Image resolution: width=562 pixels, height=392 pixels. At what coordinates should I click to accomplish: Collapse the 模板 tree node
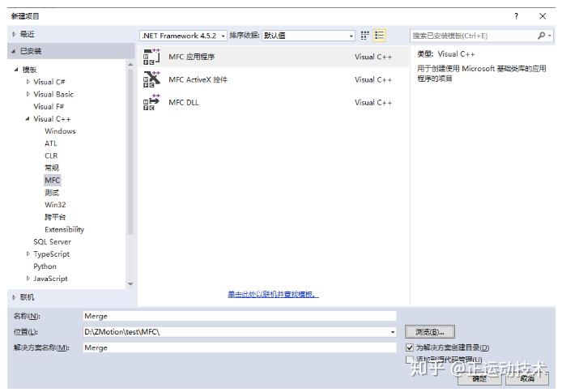(x=16, y=70)
